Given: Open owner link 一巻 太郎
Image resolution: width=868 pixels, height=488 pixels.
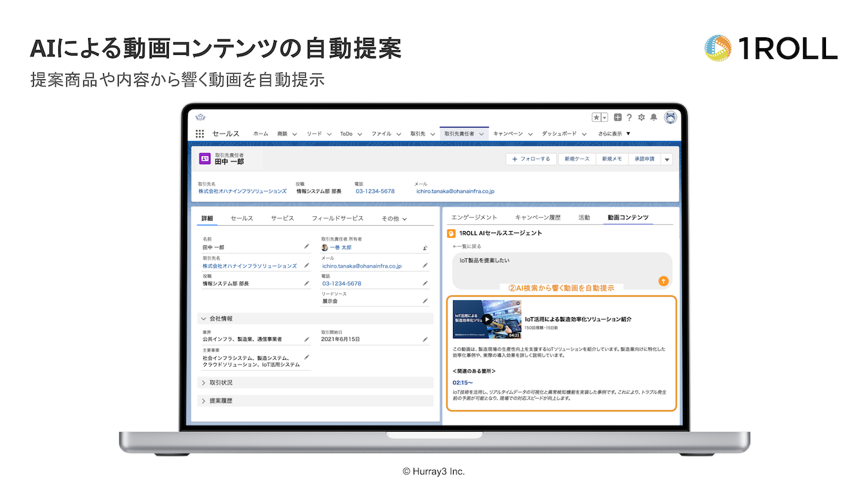Looking at the screenshot, I should pos(340,247).
